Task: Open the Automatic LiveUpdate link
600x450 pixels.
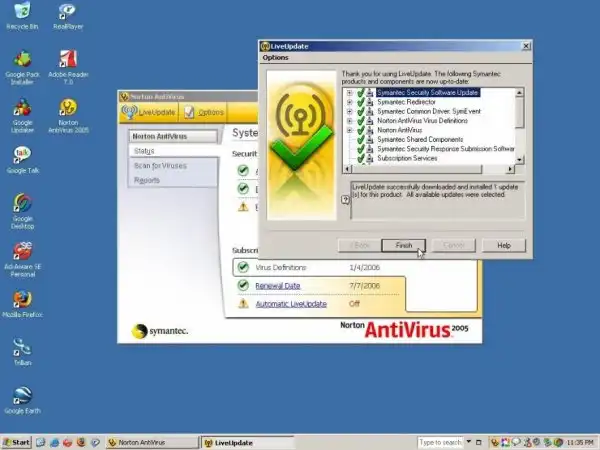Action: tap(291, 303)
